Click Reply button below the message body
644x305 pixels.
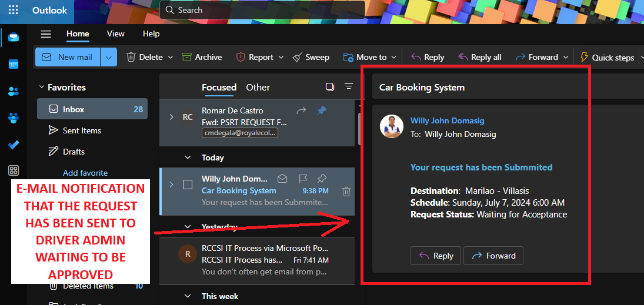coord(435,256)
